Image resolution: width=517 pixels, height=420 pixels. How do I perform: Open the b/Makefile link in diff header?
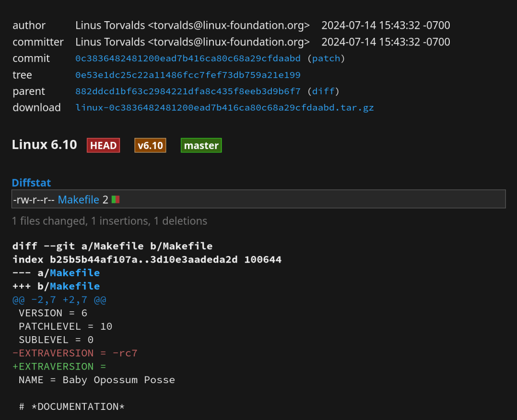click(74, 286)
